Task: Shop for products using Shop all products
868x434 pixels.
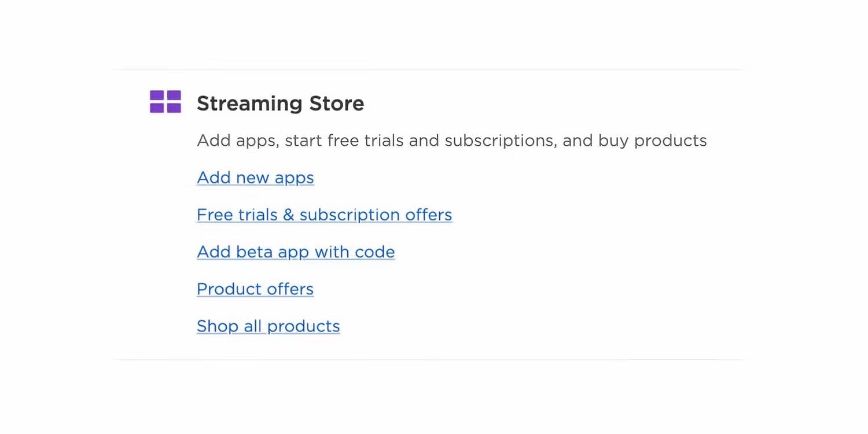Action: coord(268,326)
